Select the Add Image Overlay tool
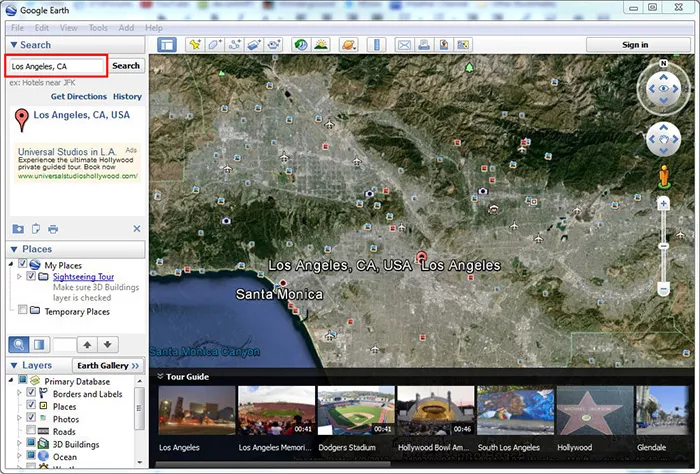 pos(254,45)
